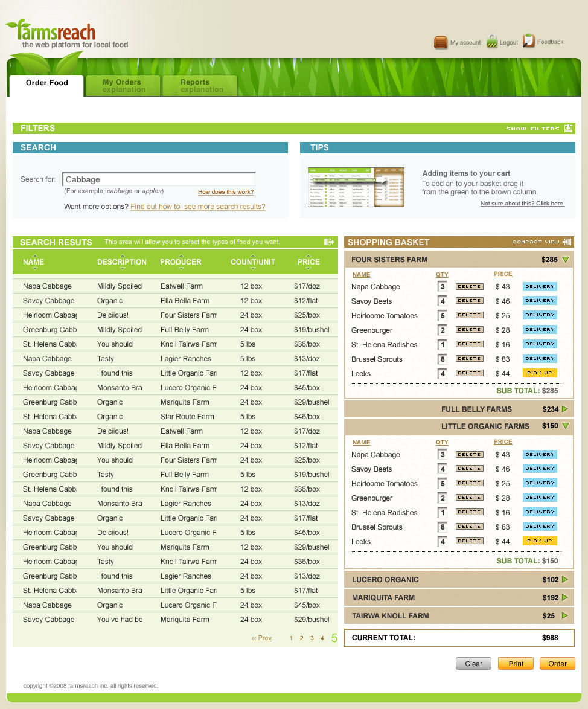Click the Show Filters download icon
This screenshot has height=709, width=588.
click(x=568, y=128)
